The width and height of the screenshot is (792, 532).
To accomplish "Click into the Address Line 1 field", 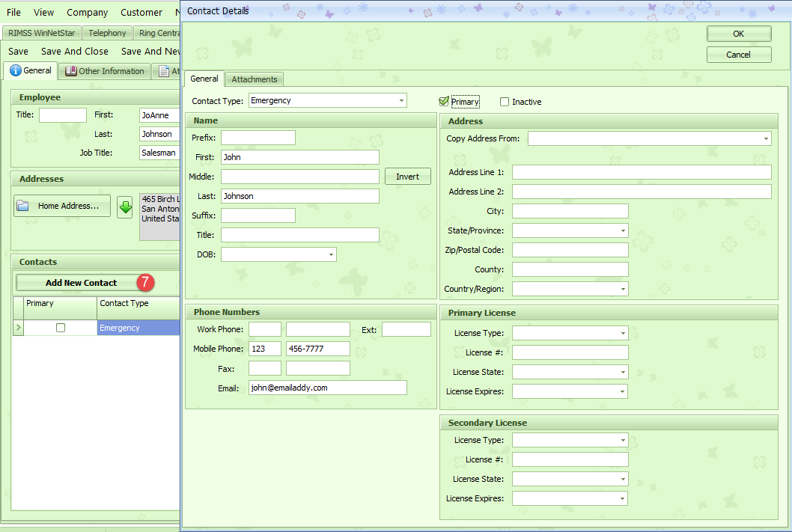I will tap(642, 172).
